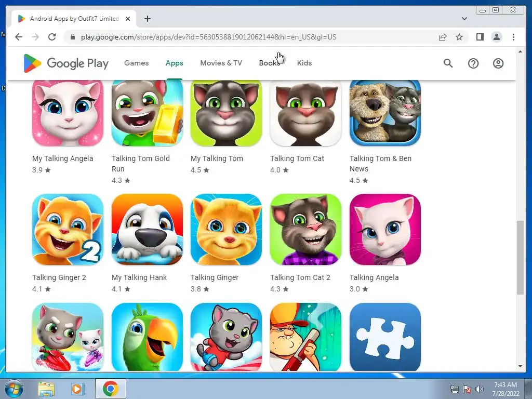Go to the Movies & TV section
Image resolution: width=532 pixels, height=399 pixels.
[221, 63]
